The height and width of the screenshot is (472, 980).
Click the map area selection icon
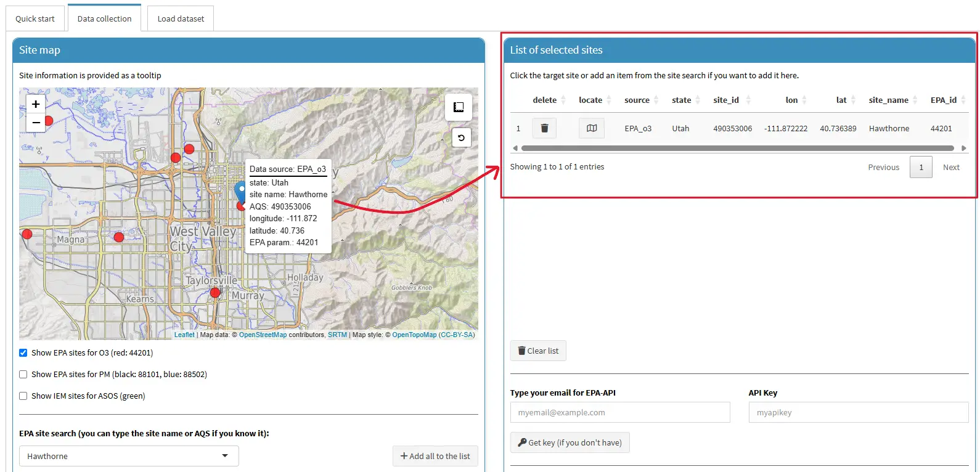pos(459,107)
